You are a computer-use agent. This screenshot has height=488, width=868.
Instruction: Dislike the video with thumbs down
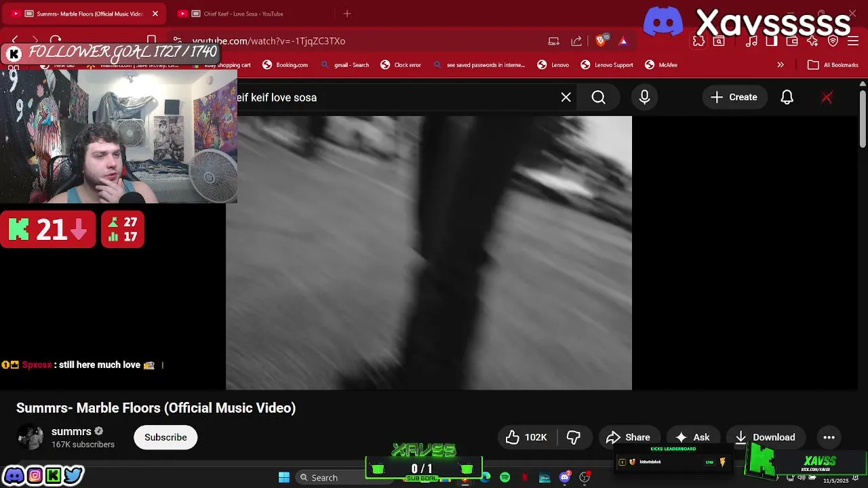[574, 437]
